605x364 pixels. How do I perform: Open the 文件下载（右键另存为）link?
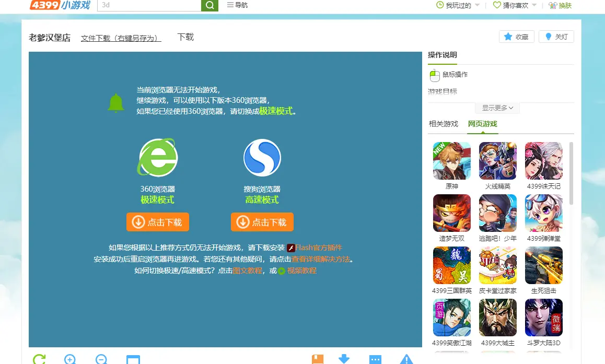point(121,38)
